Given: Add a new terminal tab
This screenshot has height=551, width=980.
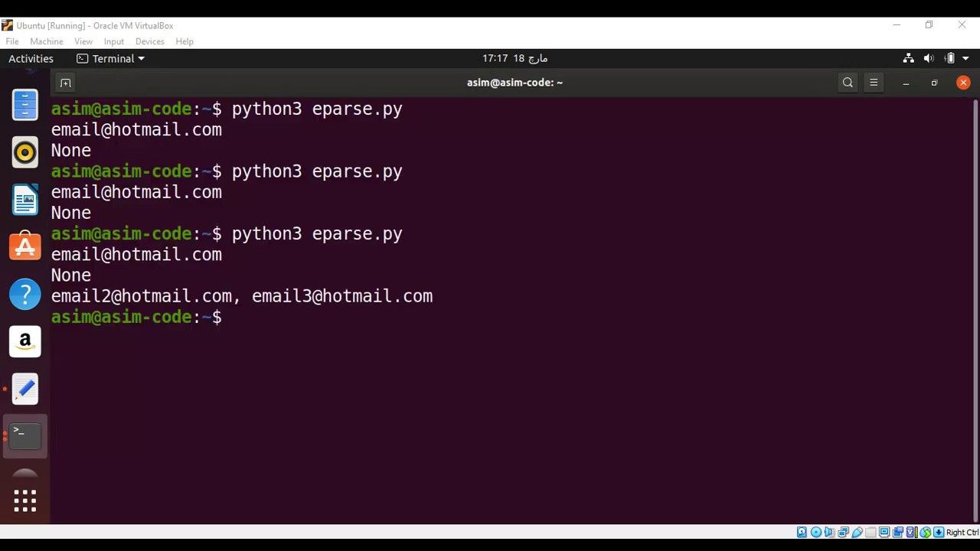Looking at the screenshot, I should point(66,83).
